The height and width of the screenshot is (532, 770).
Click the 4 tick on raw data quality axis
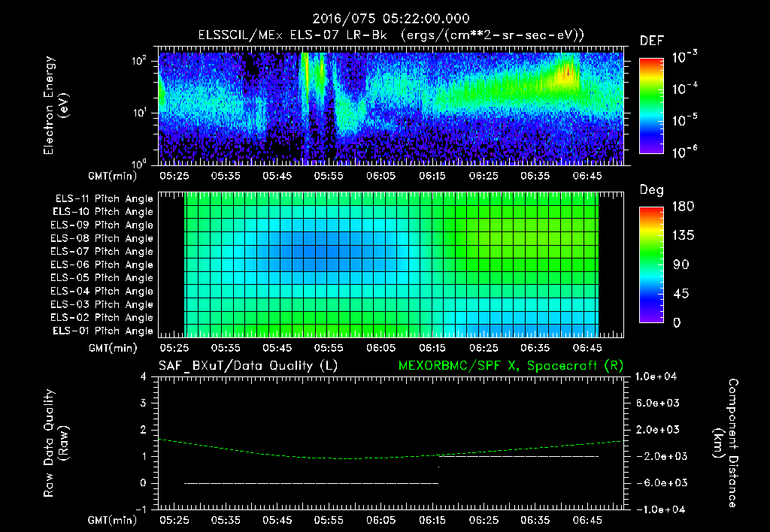pos(144,376)
